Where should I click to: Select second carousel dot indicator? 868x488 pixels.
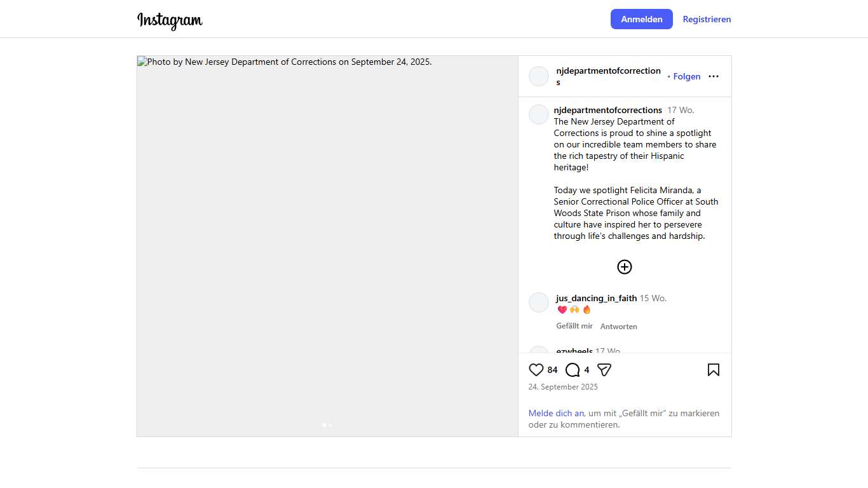click(330, 425)
